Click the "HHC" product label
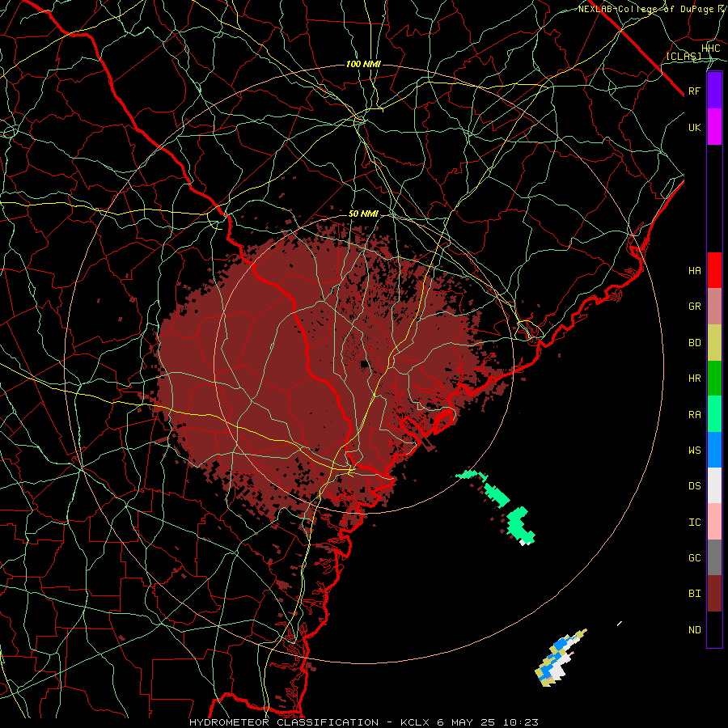 coord(711,49)
